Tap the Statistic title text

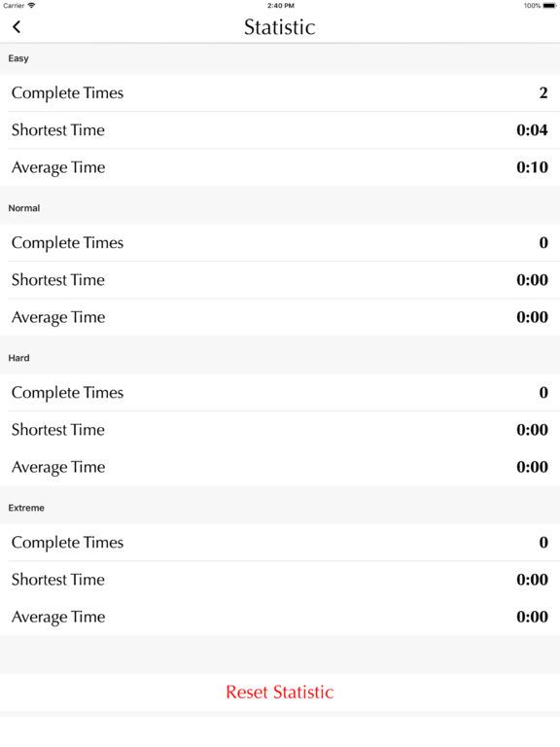[x=280, y=27]
